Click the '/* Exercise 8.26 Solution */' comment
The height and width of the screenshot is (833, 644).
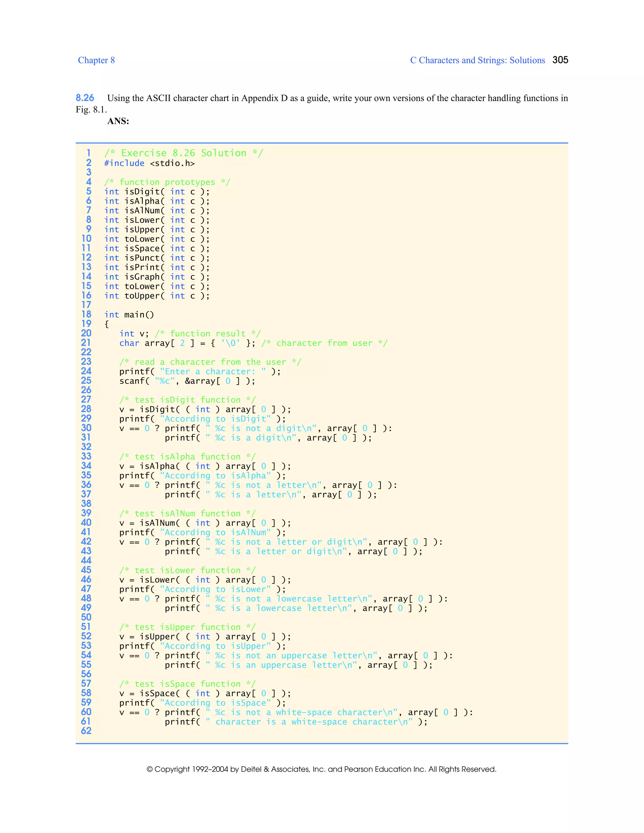184,153
